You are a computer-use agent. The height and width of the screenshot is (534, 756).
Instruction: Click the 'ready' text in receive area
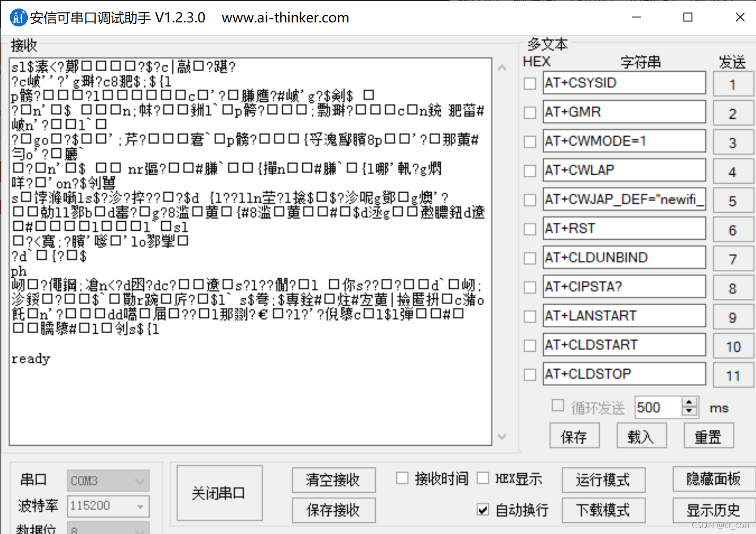point(30,359)
